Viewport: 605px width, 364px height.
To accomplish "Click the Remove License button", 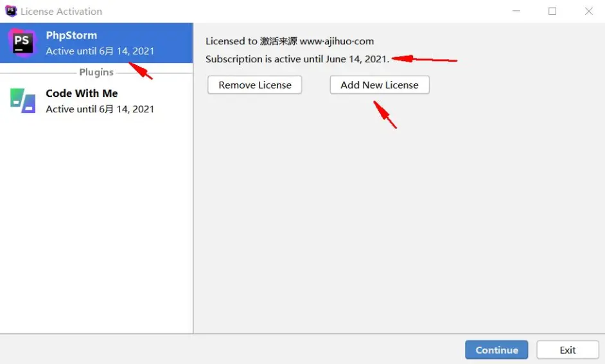I will coord(255,85).
